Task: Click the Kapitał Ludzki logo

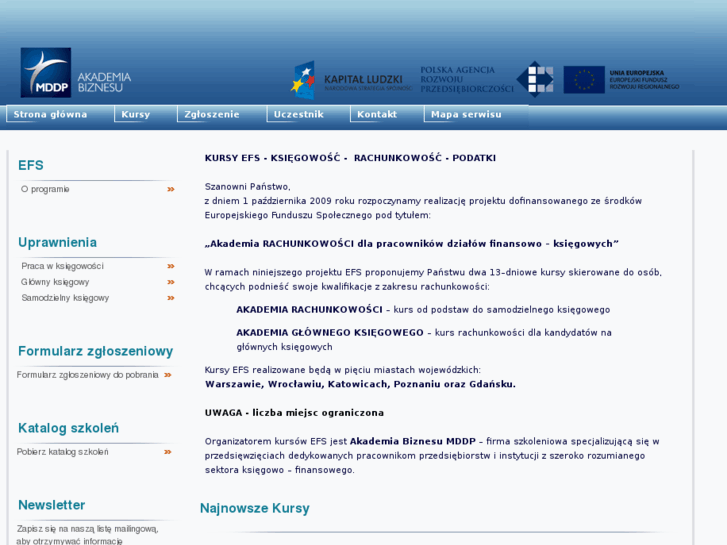Action: coord(351,80)
